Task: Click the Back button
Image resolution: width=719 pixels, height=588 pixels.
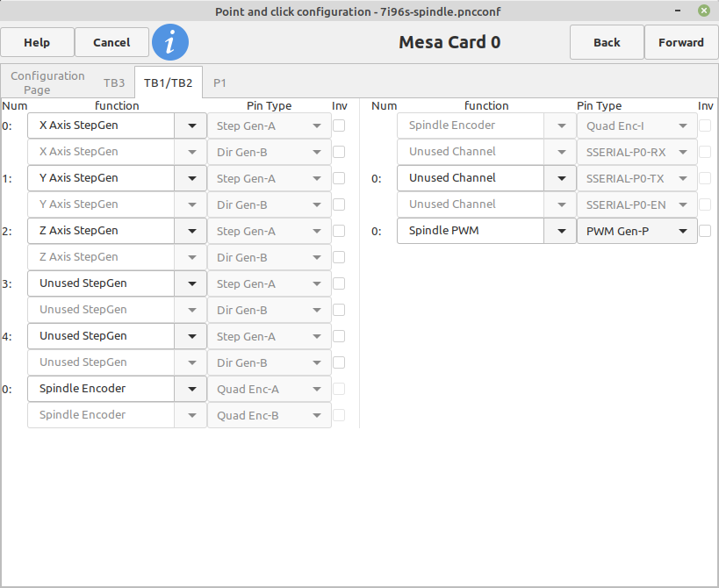Action: [x=607, y=42]
